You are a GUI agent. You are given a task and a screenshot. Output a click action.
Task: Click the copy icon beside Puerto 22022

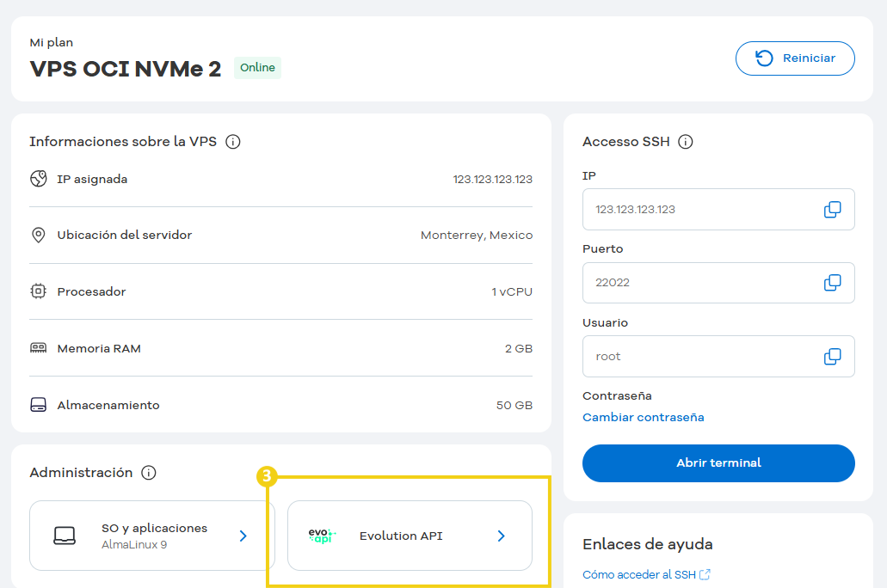(x=831, y=282)
